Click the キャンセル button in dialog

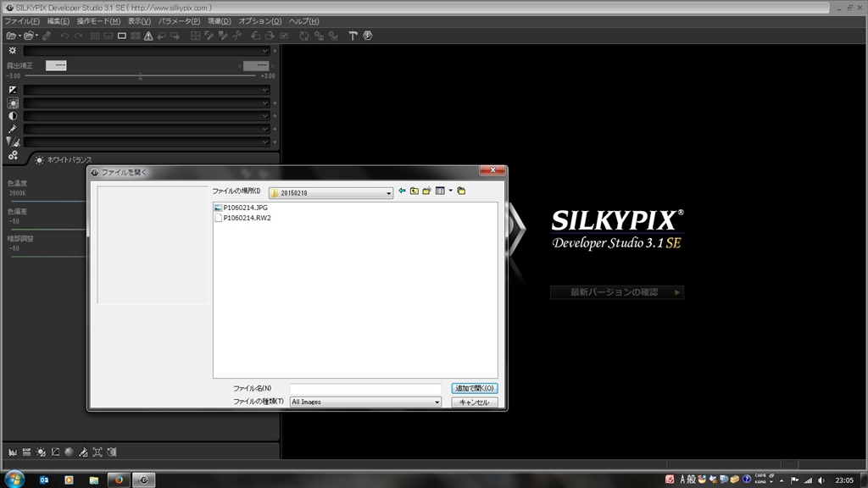tap(475, 402)
